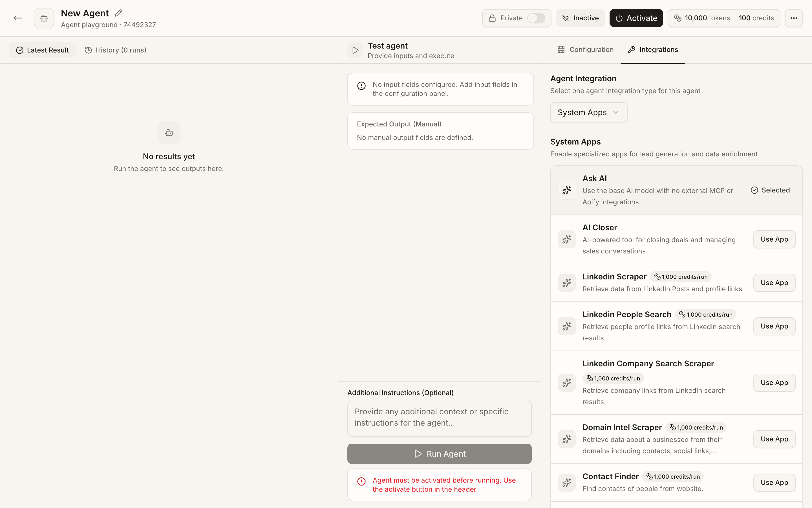Click the tokens and credits balance pill
Screen dimensions: 812x508
tap(724, 18)
